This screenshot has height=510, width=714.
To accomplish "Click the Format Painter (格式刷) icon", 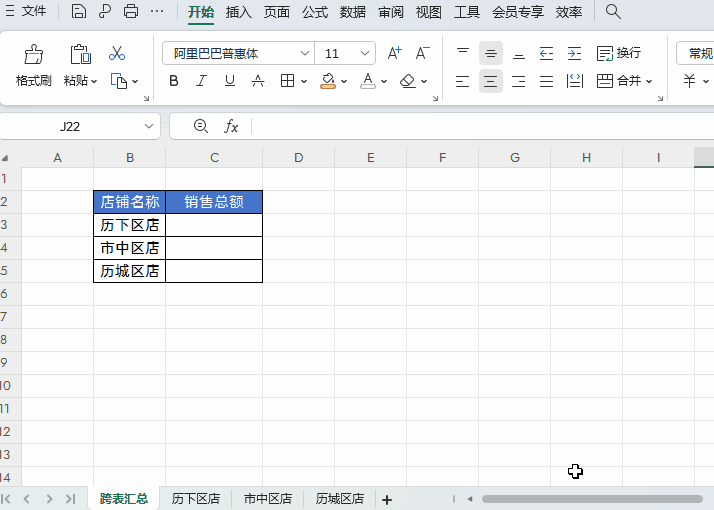I will pyautogui.click(x=33, y=55).
